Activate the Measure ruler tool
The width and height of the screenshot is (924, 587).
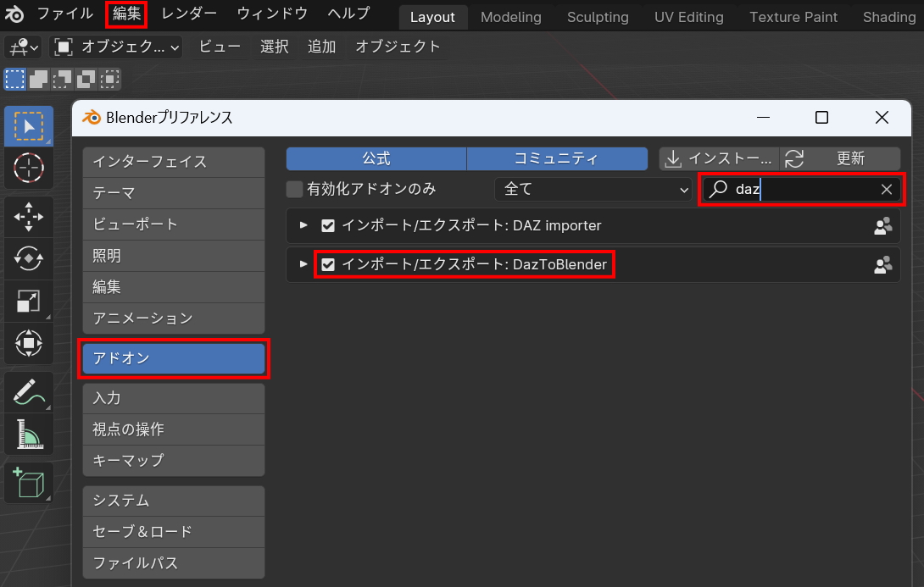[x=28, y=435]
